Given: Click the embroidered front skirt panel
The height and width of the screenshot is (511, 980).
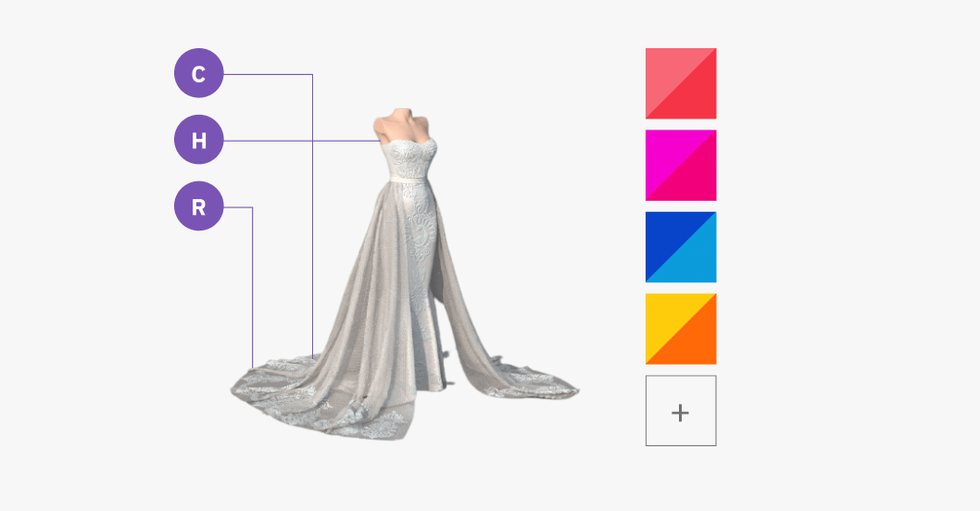Looking at the screenshot, I should coord(421,268).
